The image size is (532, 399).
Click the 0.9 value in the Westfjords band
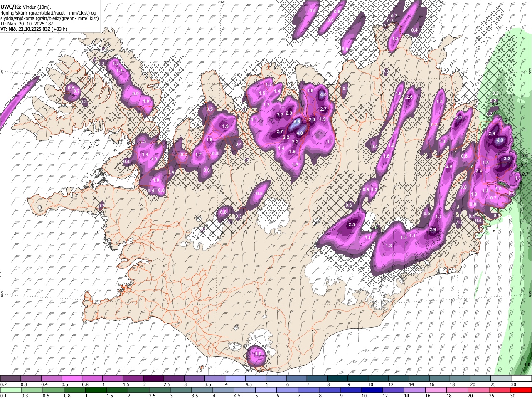135,94
